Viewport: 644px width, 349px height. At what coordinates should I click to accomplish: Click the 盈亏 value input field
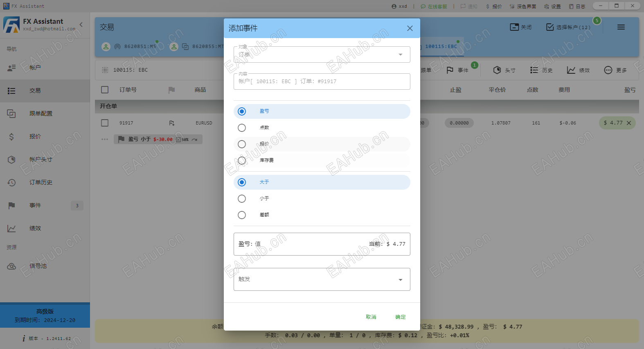coord(322,244)
